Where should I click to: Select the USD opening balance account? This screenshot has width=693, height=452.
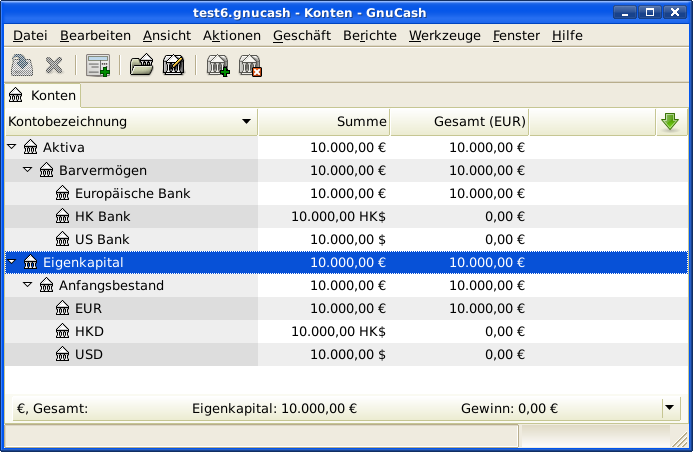tap(89, 354)
